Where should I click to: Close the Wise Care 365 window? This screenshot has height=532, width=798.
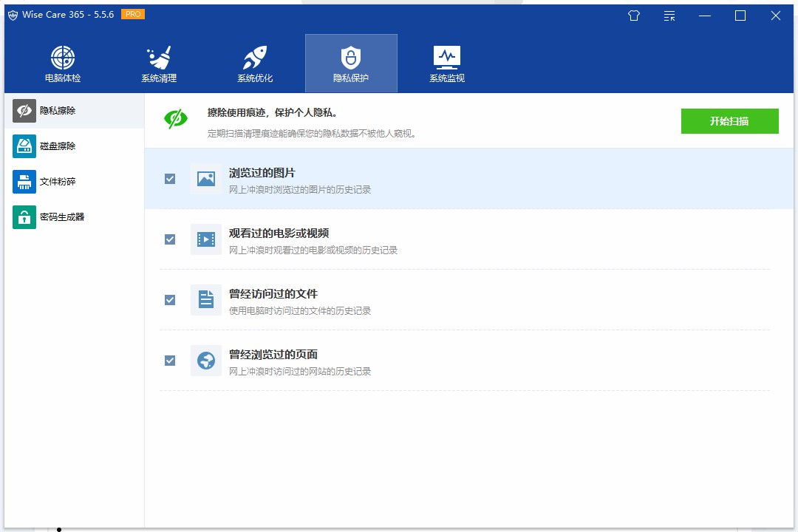tap(776, 16)
